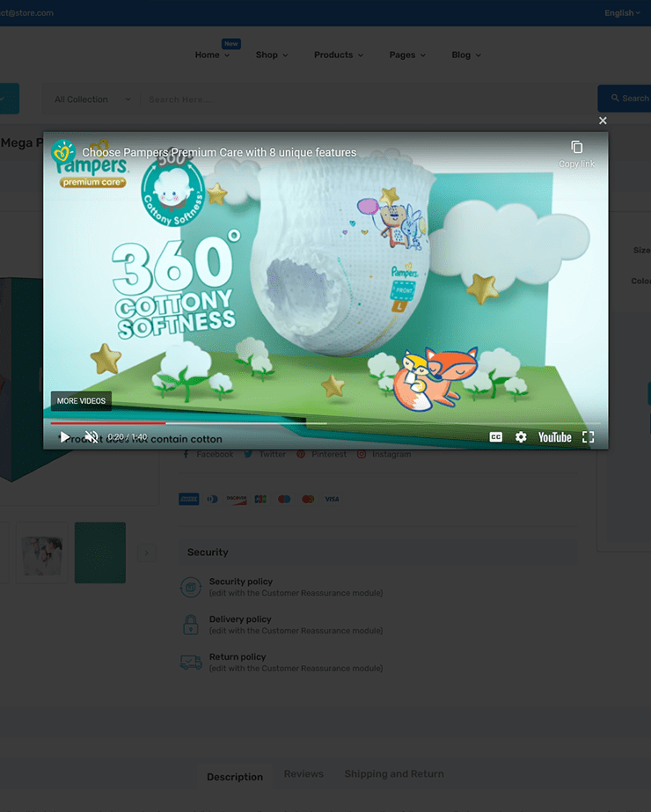The image size is (651, 812).
Task: Click MORE VIDEOS button
Action: tap(81, 401)
